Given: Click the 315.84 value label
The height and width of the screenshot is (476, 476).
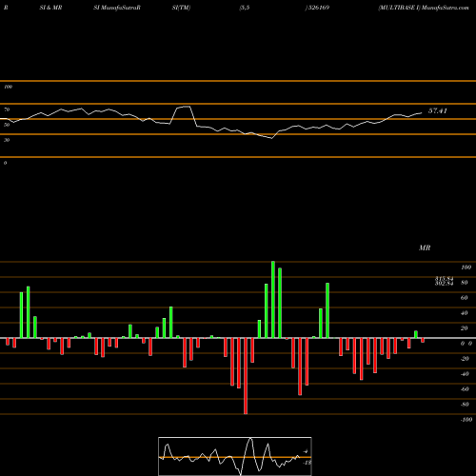Looking at the screenshot, I should (444, 278).
